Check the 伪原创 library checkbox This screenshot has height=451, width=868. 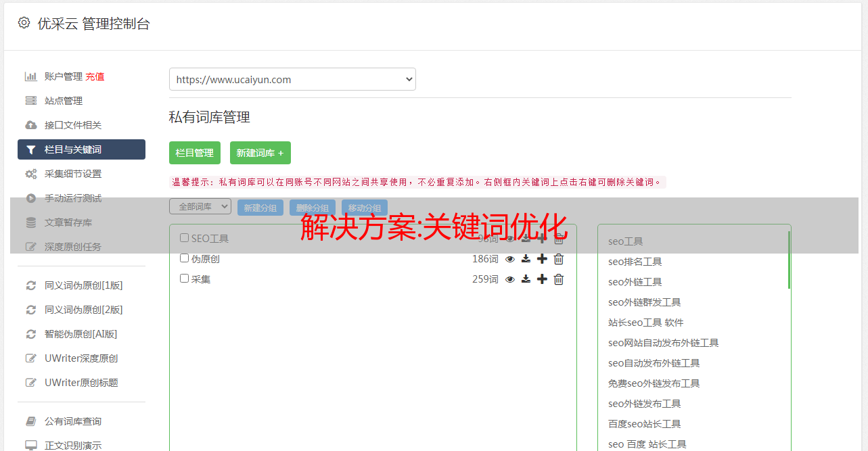point(184,258)
